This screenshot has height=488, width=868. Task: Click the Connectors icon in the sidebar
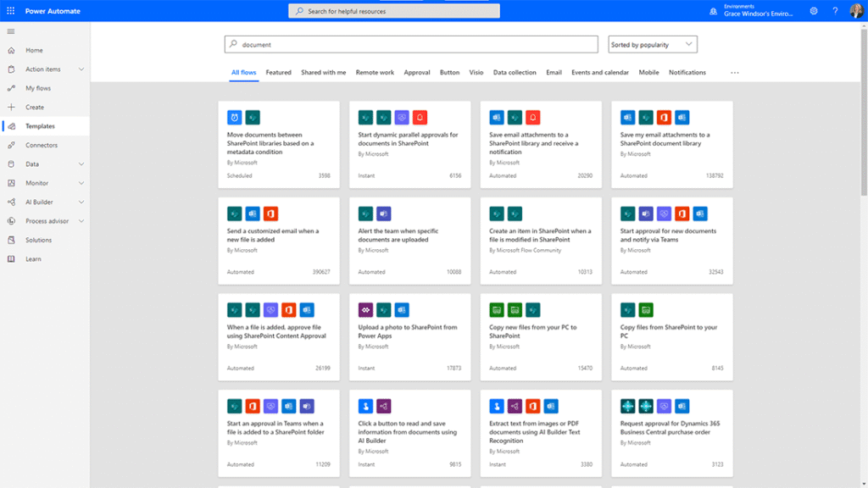[11, 145]
